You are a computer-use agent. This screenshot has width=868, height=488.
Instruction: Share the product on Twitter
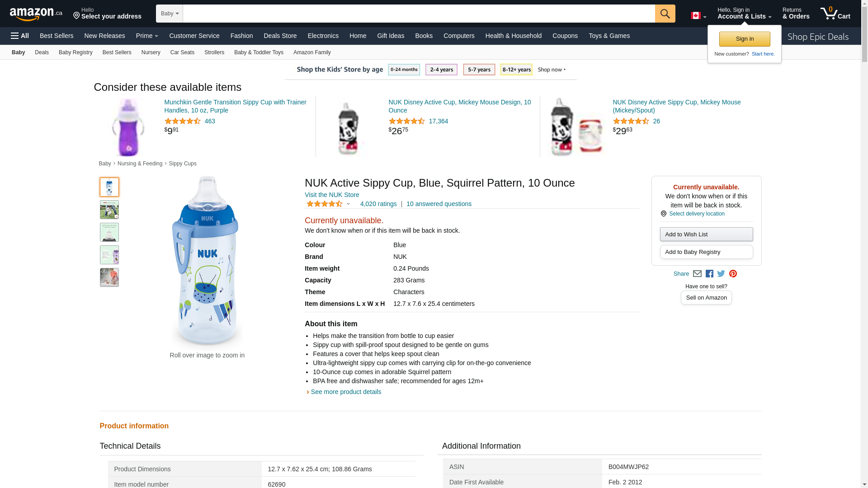(x=721, y=274)
